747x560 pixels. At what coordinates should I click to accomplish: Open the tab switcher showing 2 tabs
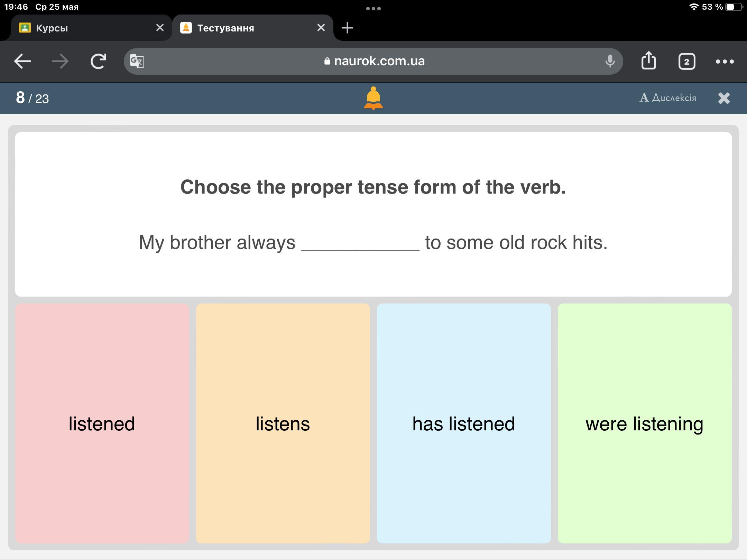click(686, 62)
